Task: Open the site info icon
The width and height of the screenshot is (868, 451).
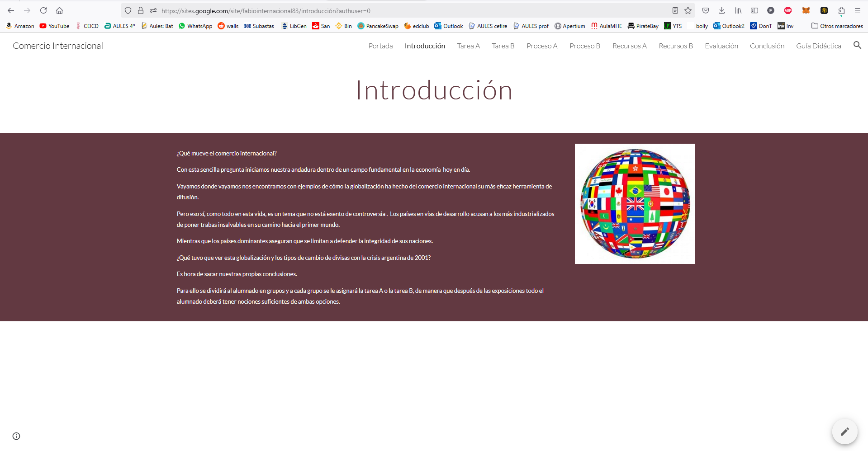Action: coord(16,436)
